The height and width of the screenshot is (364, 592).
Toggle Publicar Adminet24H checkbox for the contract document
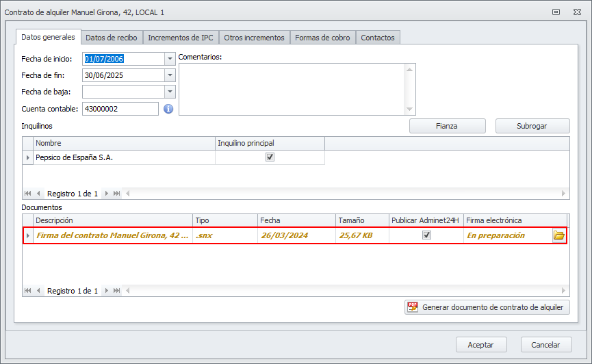click(426, 235)
